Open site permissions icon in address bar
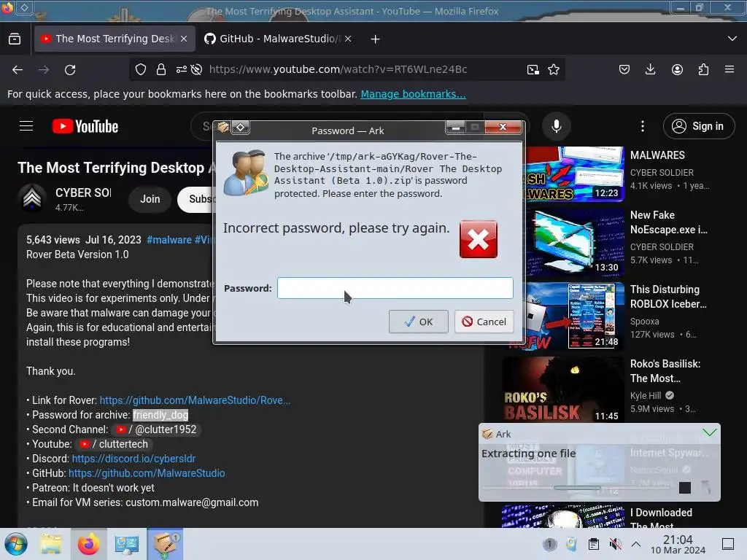The width and height of the screenshot is (747, 560). [x=181, y=69]
